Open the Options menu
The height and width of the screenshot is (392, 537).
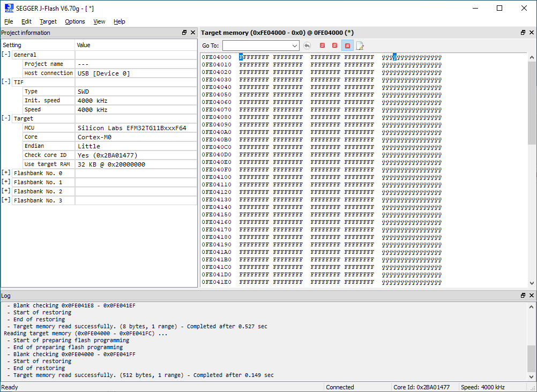[75, 21]
